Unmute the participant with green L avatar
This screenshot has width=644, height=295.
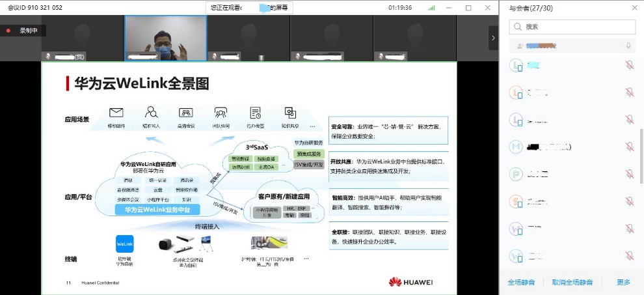click(630, 65)
